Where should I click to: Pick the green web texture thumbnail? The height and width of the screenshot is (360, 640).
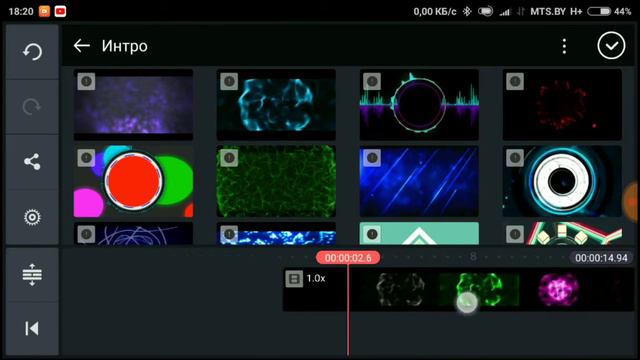pyautogui.click(x=276, y=181)
